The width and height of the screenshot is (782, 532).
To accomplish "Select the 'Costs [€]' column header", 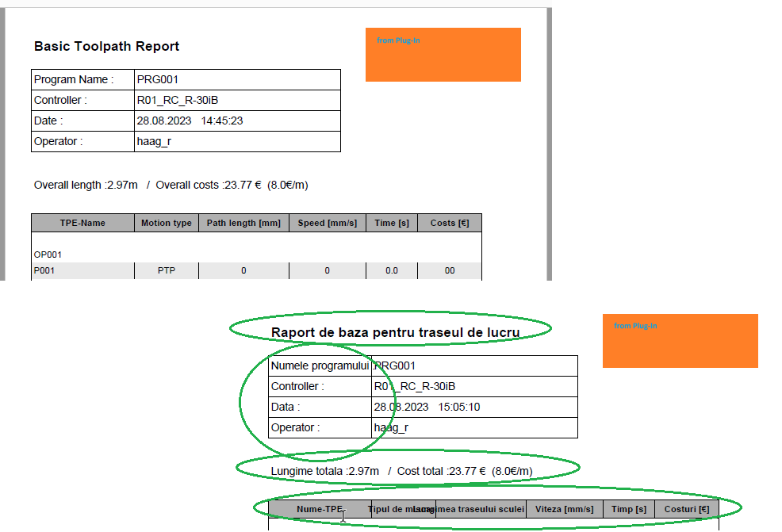I will pyautogui.click(x=449, y=223).
